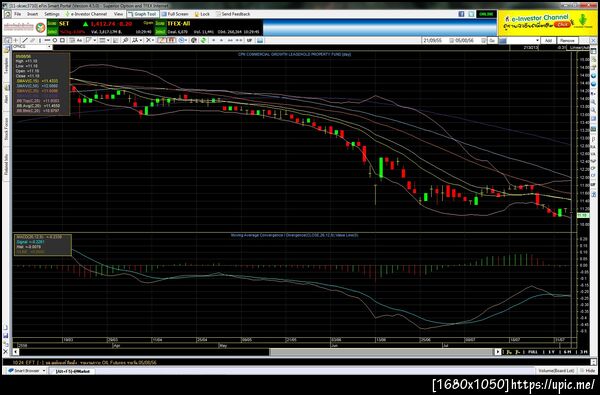
Task: Open the indicator dropdown beside Add
Action: (x=537, y=40)
